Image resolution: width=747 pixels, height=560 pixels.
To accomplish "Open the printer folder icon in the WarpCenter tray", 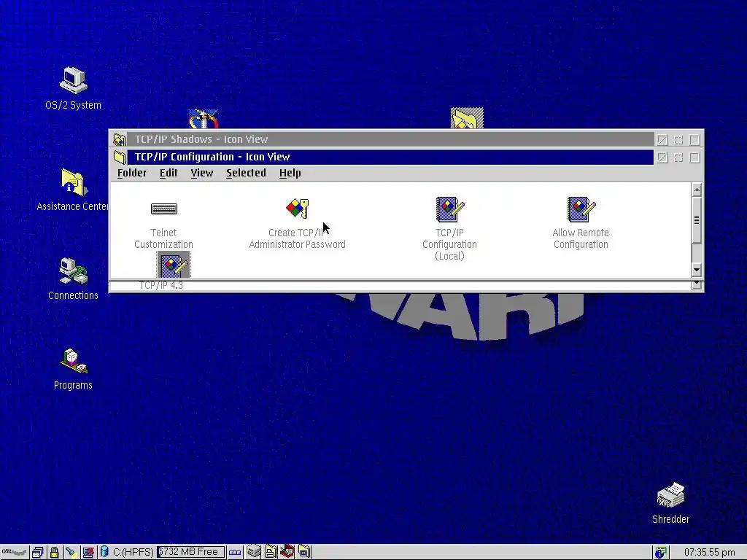I will tap(271, 551).
